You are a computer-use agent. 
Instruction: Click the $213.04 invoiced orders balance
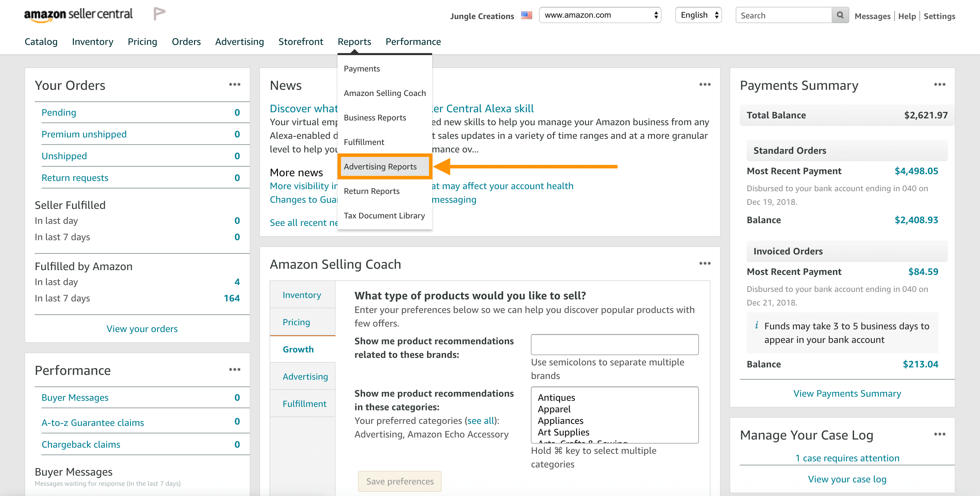pyautogui.click(x=920, y=364)
